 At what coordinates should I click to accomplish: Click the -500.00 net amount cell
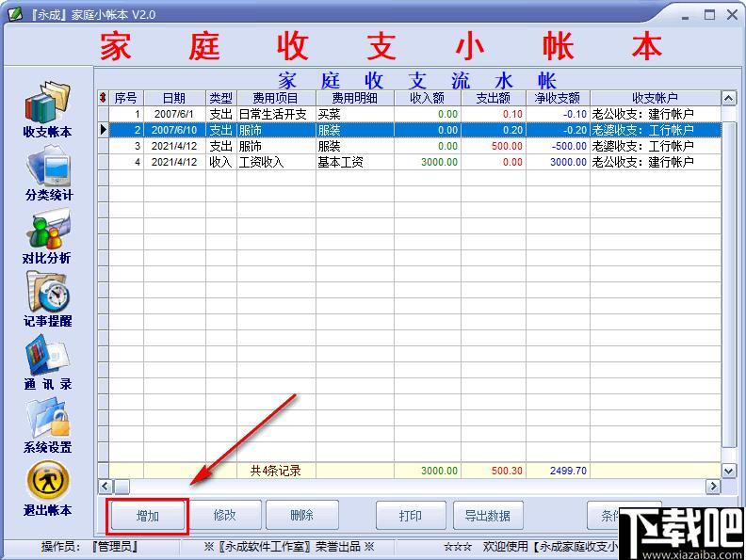pos(558,146)
